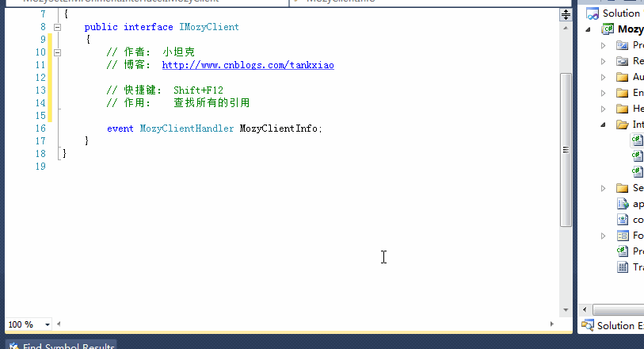Click the Shift+F12 comment text
The width and height of the screenshot is (644, 349).
(x=198, y=90)
